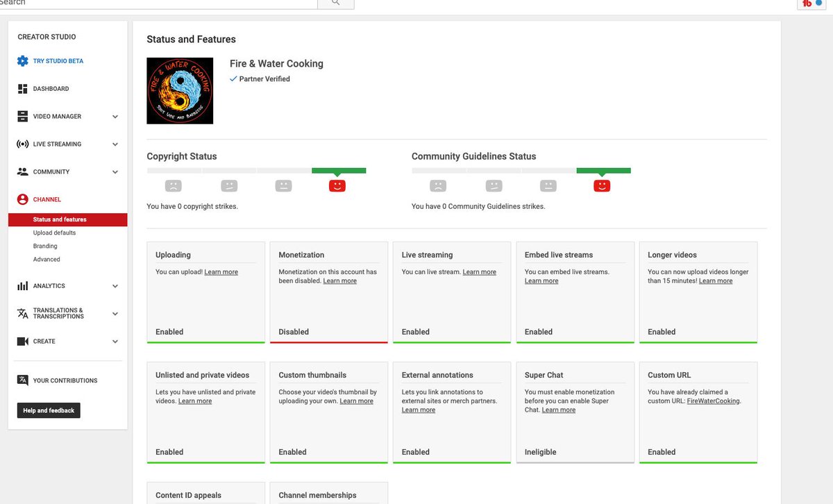Click the Fire & Water Cooking channel name

point(276,64)
